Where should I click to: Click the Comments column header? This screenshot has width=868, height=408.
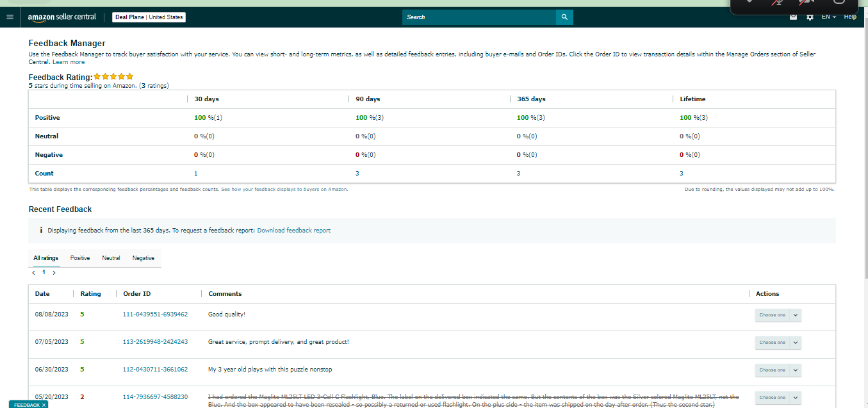[225, 294]
